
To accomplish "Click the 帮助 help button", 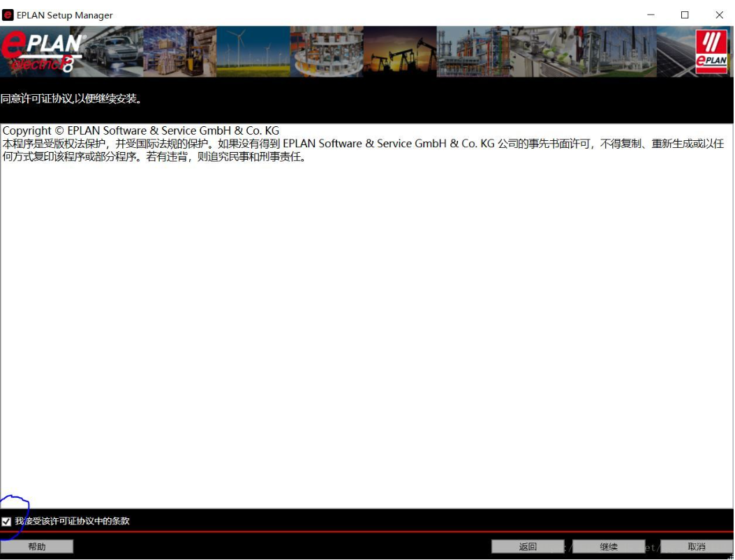I will (36, 547).
